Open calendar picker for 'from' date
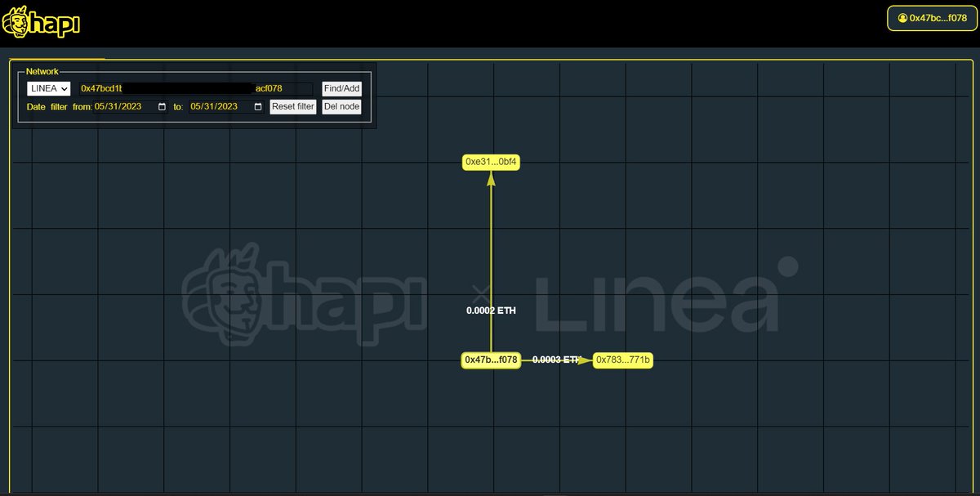 click(x=162, y=106)
